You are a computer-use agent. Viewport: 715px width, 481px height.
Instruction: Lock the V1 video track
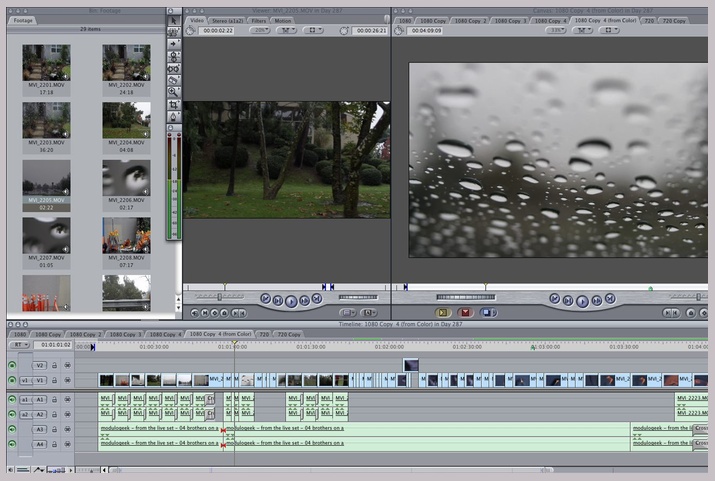[x=55, y=380]
